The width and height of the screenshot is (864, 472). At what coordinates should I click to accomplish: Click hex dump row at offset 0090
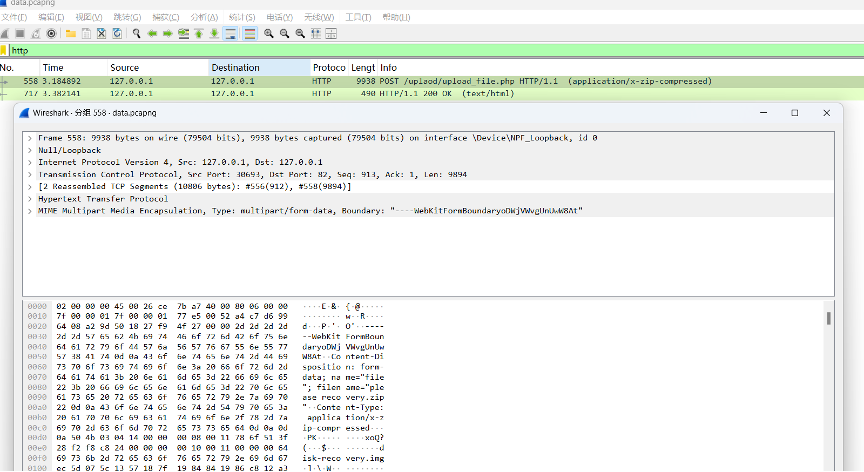pyautogui.click(x=206, y=398)
